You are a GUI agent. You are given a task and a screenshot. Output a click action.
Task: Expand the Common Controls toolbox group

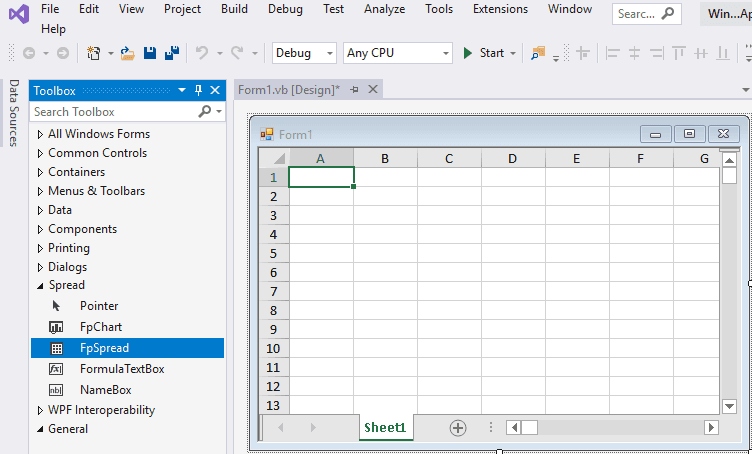click(40, 153)
